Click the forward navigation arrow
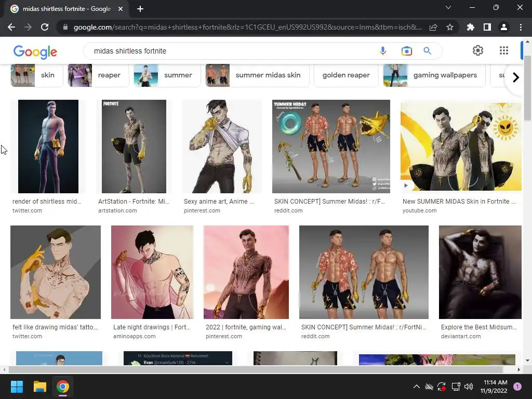Image resolution: width=532 pixels, height=399 pixels. pyautogui.click(x=28, y=27)
